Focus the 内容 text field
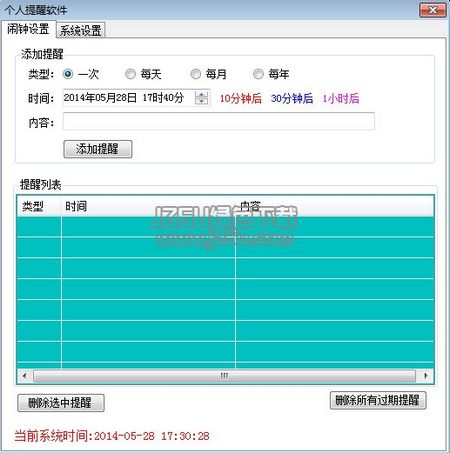 click(x=219, y=121)
